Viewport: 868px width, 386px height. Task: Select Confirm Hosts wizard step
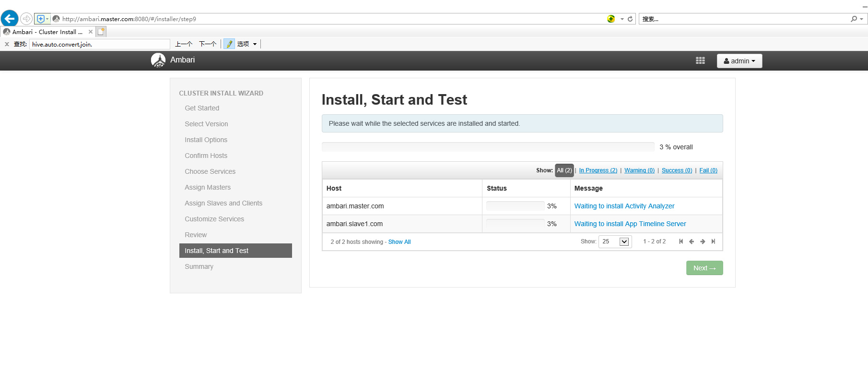coord(206,156)
